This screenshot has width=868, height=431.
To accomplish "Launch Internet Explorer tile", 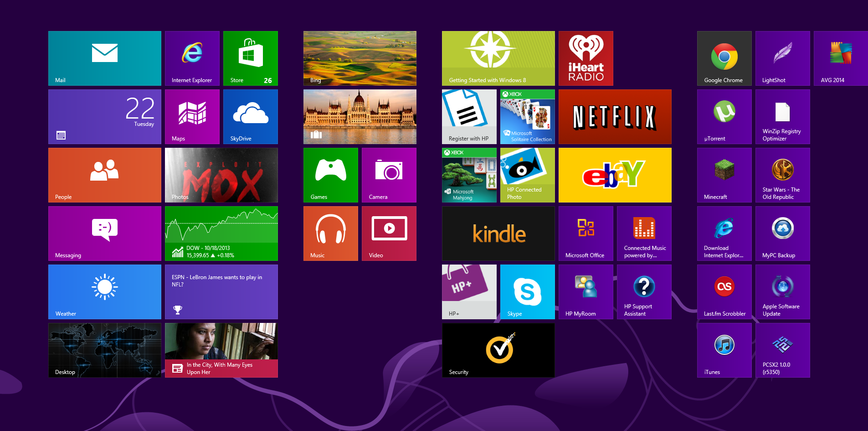I will point(192,58).
